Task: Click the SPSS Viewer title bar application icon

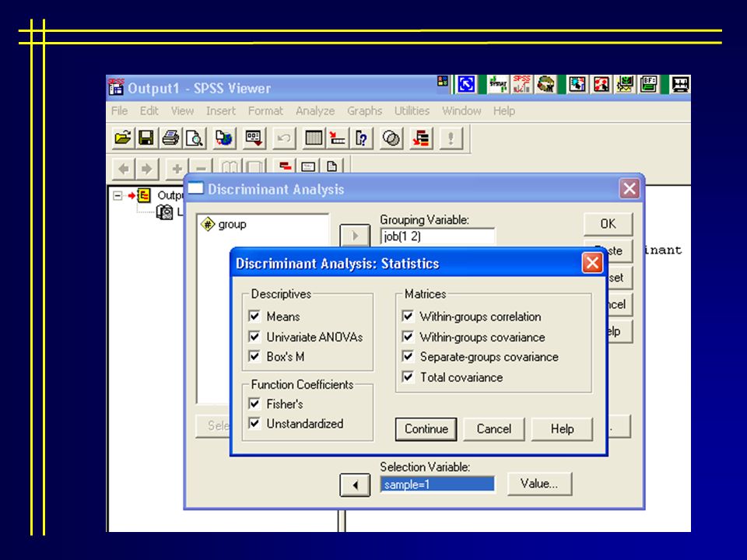Action: (116, 86)
